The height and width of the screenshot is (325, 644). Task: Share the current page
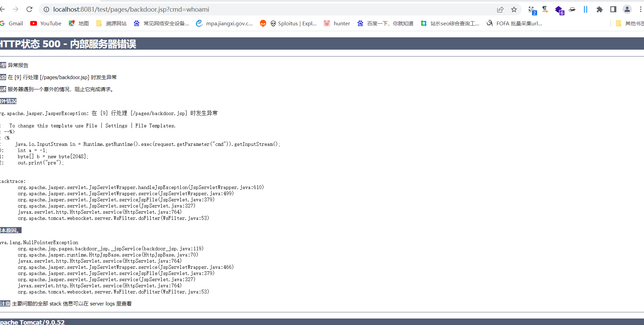(501, 10)
